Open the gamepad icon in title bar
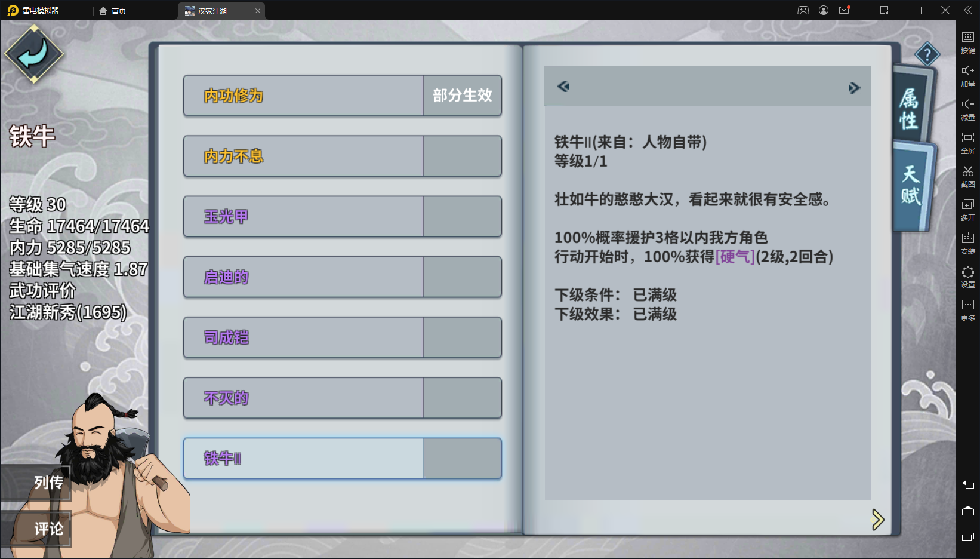Screen dimensions: 980x559 click(803, 10)
